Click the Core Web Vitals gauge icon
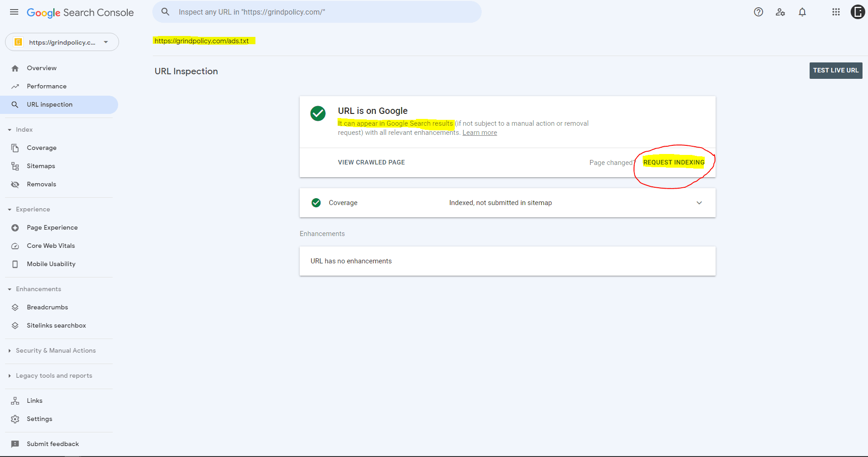868x457 pixels. (x=15, y=246)
